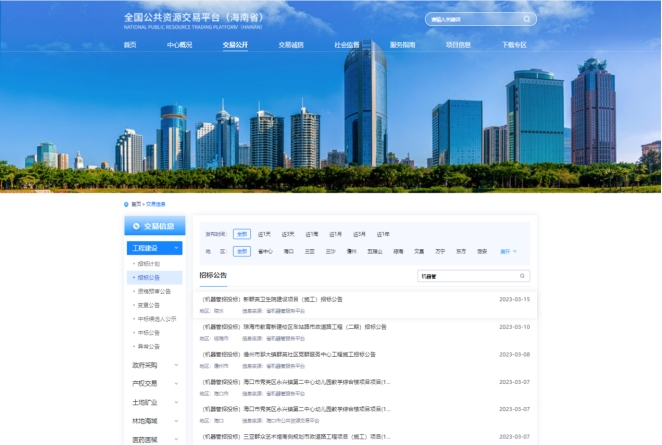662x445 pixels.
Task: Click the source text 海口市公共资源交易平台
Action: point(293,421)
